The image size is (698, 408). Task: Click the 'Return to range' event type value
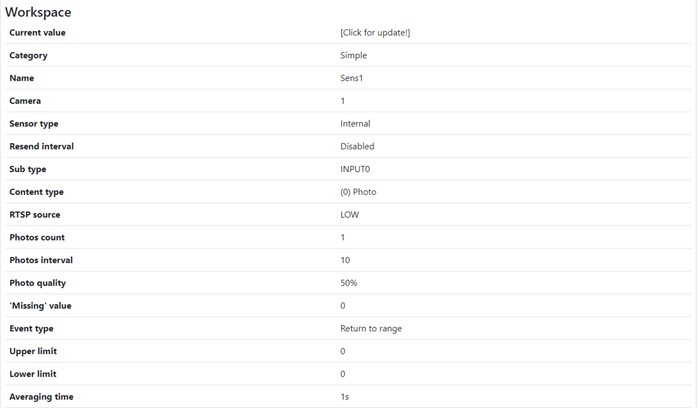click(x=371, y=328)
